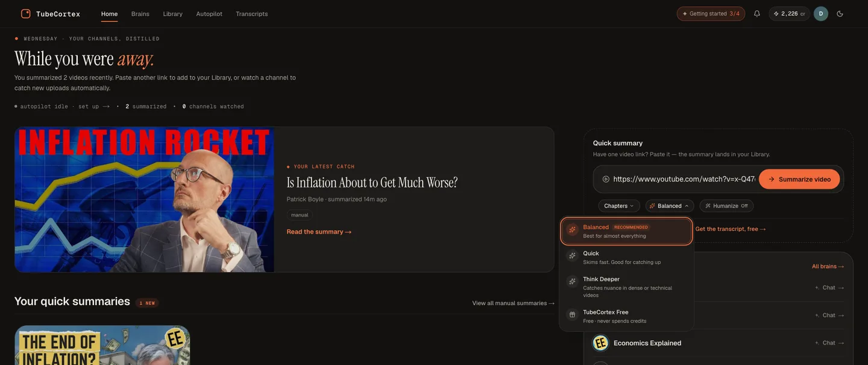This screenshot has width=868, height=365.
Task: Open the 2,226 credits balance
Action: [x=789, y=14]
